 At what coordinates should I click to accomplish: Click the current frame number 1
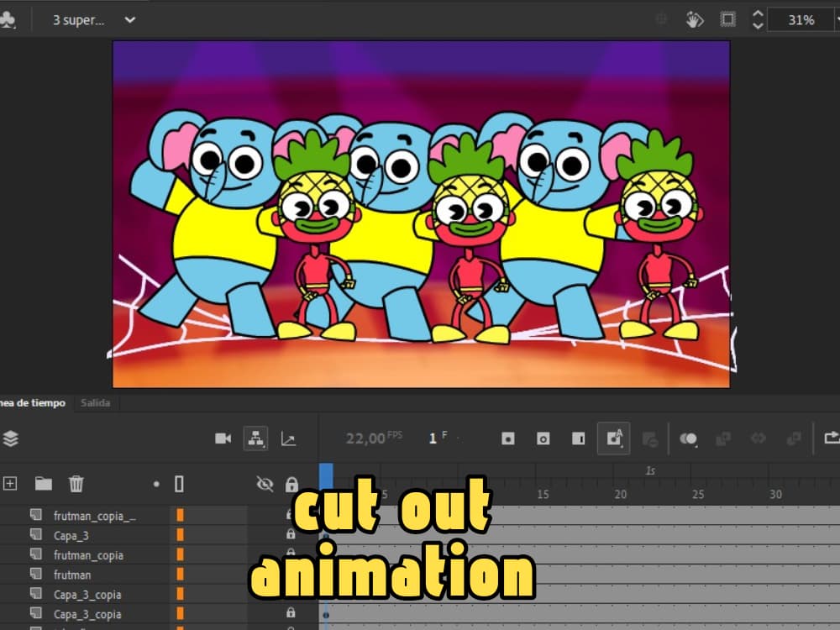433,438
